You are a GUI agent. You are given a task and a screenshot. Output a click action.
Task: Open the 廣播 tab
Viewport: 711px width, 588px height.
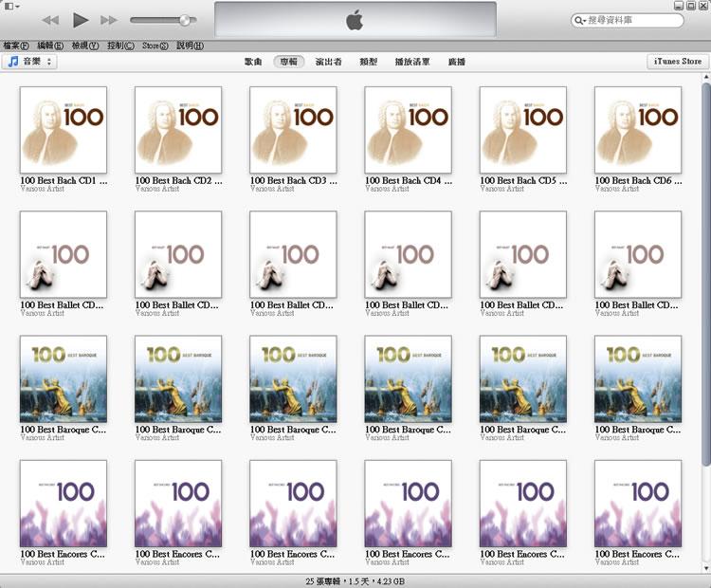tap(457, 62)
